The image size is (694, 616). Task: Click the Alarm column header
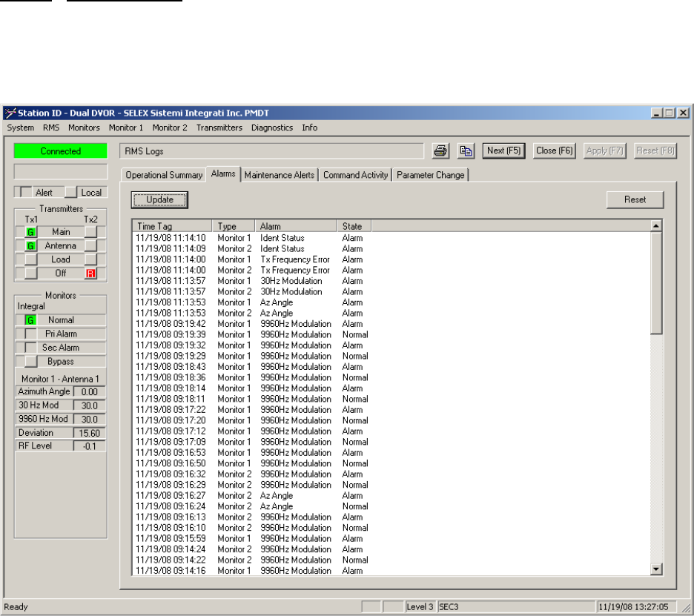click(296, 226)
